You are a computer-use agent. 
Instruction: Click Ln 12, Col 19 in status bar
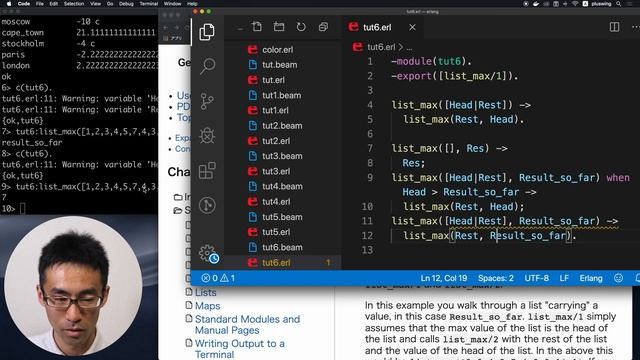point(444,278)
